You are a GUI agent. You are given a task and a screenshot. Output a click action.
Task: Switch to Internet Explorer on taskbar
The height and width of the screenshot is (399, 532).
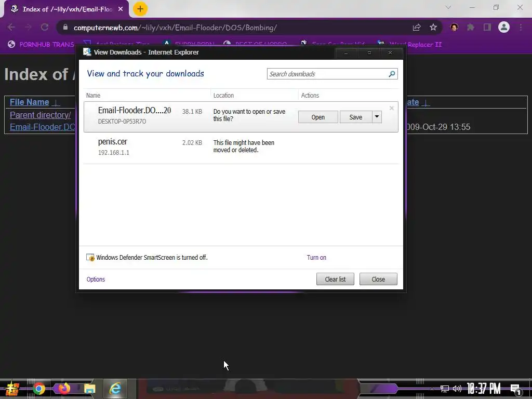pos(115,389)
